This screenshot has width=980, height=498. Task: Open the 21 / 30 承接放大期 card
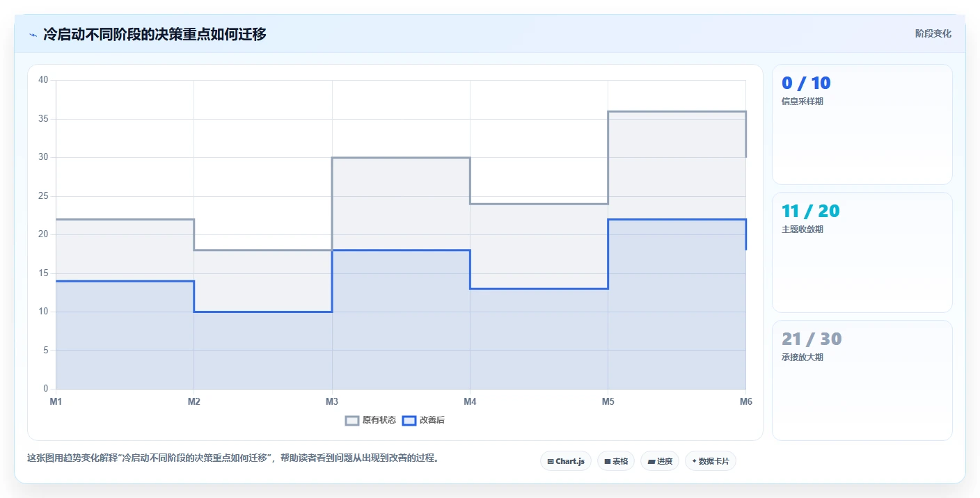[x=862, y=380]
